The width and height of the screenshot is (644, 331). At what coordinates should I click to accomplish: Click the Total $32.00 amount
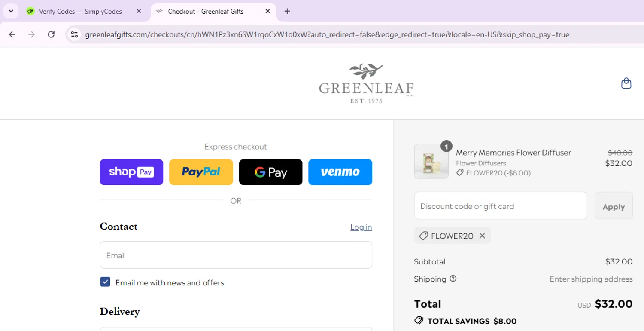pyautogui.click(x=614, y=304)
